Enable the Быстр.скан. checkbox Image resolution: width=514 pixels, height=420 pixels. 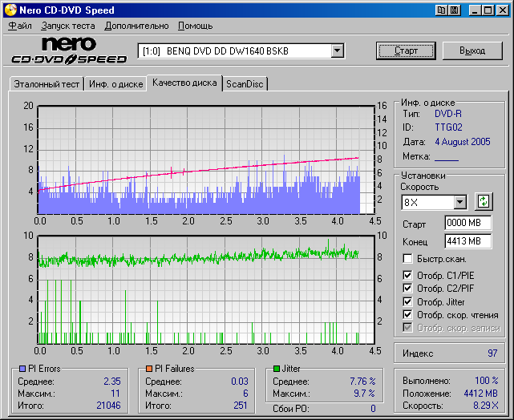(408, 259)
